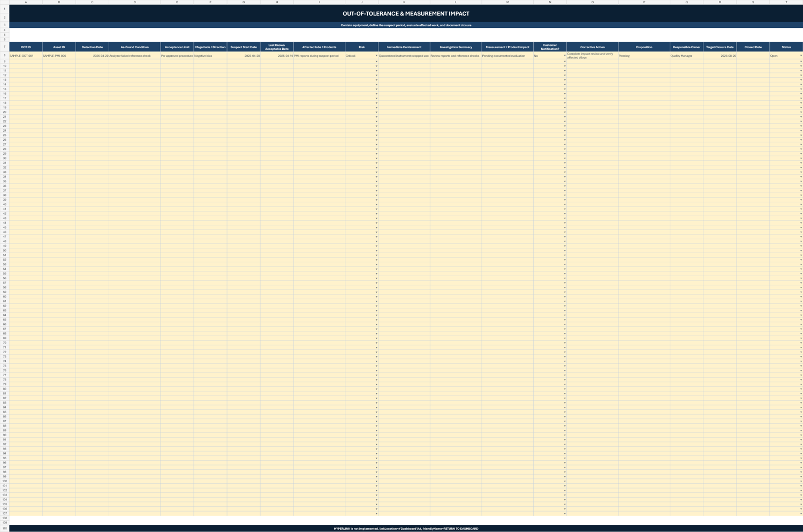The width and height of the screenshot is (803, 532).
Task: Select the Investigation Summary header cell
Action: click(456, 47)
